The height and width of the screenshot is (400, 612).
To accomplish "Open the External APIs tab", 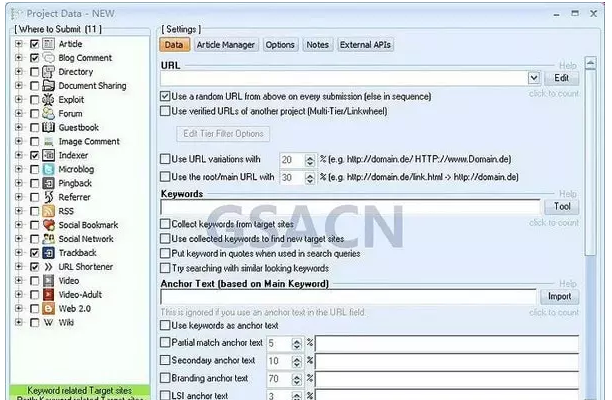I will pos(365,45).
